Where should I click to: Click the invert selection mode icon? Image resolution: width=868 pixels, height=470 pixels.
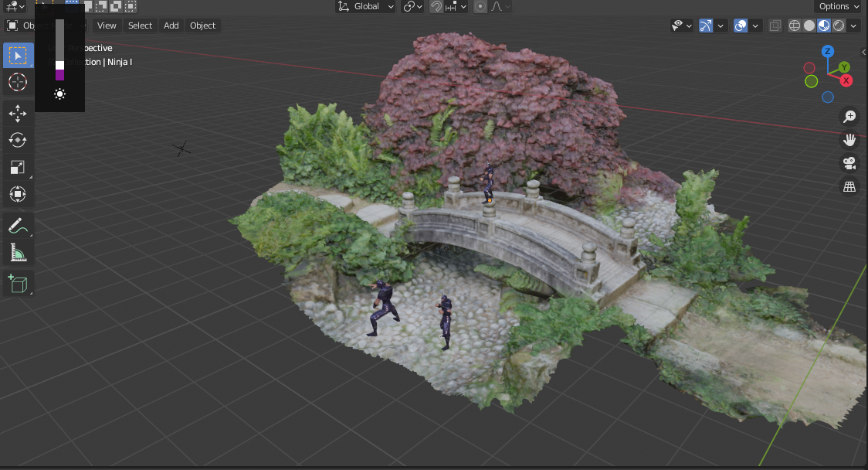point(116,6)
